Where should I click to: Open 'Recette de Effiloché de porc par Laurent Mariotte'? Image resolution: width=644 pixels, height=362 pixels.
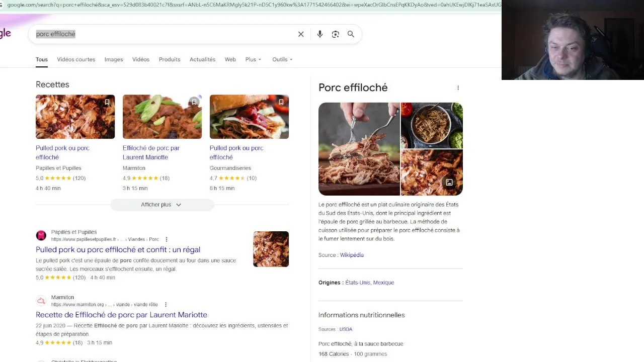[121, 315]
